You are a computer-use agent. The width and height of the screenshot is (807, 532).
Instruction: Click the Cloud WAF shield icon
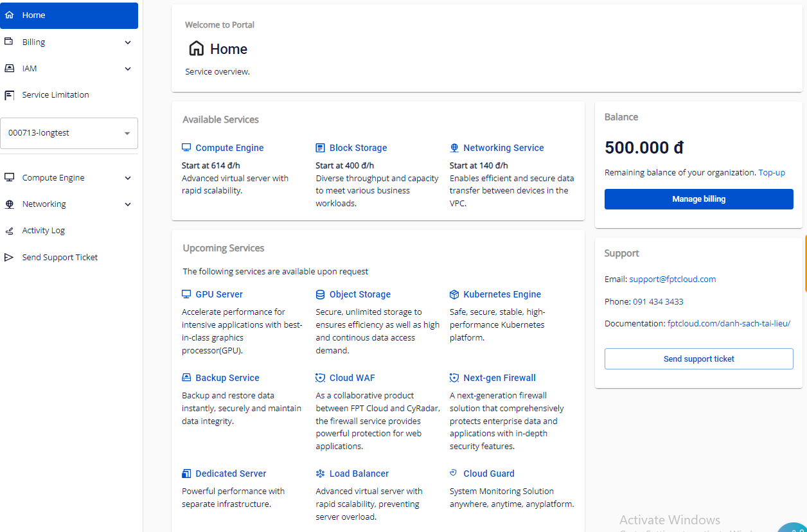320,378
